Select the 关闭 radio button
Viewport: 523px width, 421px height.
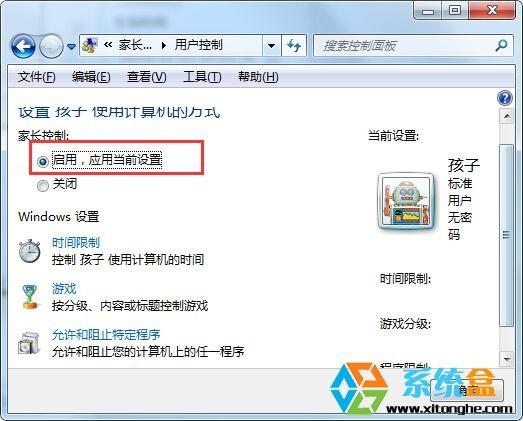(x=43, y=185)
